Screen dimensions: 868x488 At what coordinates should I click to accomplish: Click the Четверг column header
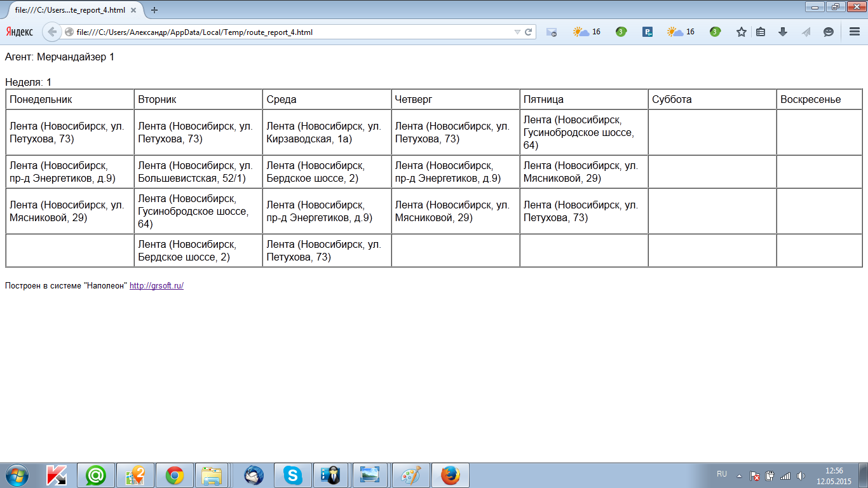[455, 100]
